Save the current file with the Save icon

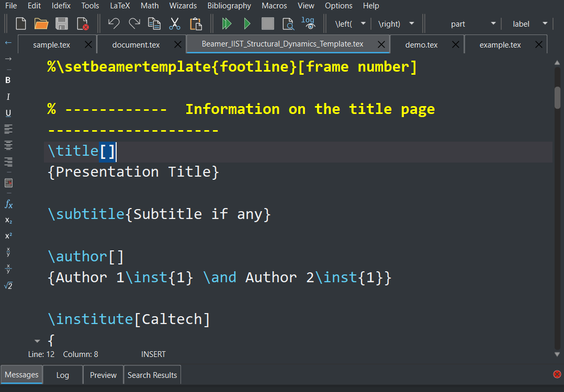62,24
